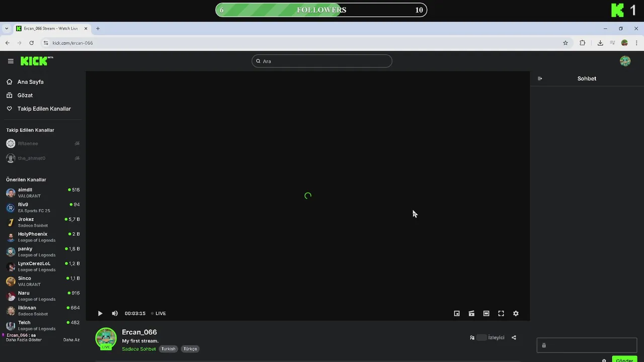This screenshot has width=644, height=362.
Task: Focus the Ara search field
Action: 322,61
